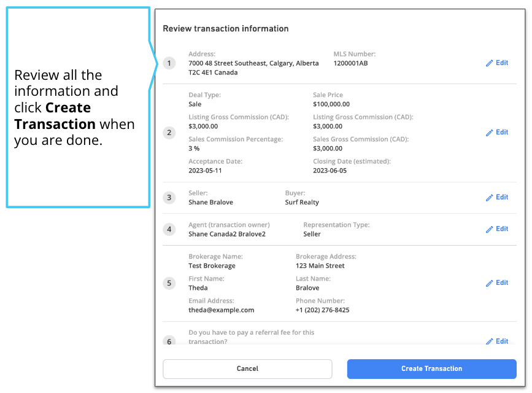The height and width of the screenshot is (393, 532).
Task: Open Edit for the seller and buyer row
Action: [496, 197]
